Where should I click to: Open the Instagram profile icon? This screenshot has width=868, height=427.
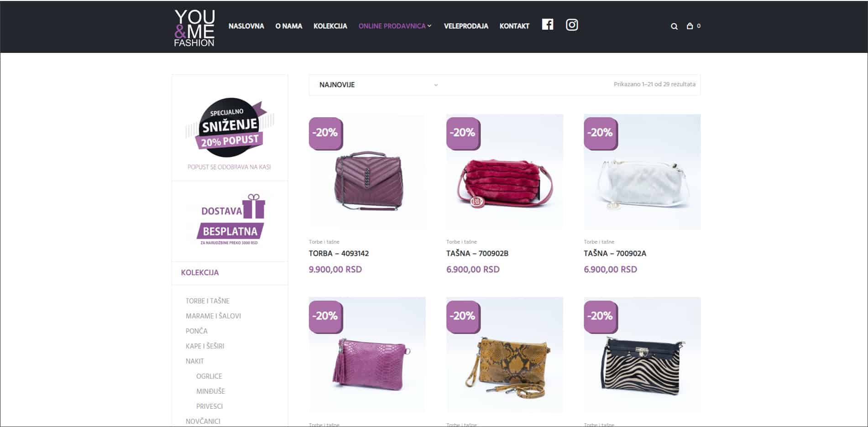(x=571, y=25)
